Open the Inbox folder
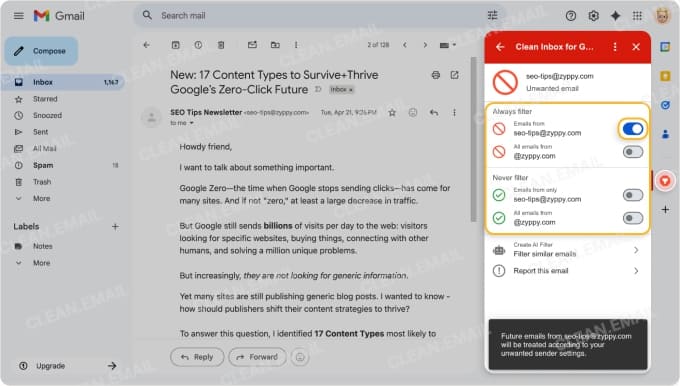 click(x=63, y=82)
